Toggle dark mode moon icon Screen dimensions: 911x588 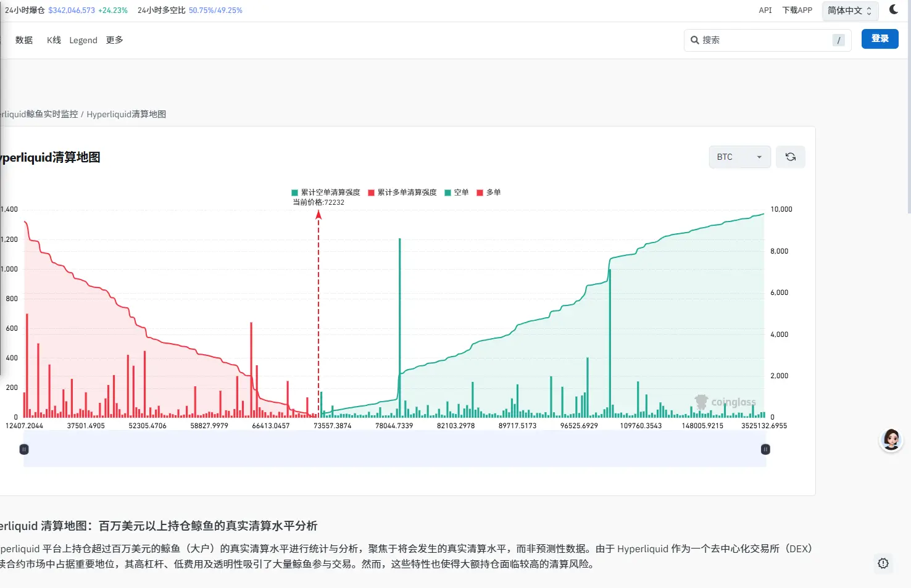[894, 9]
